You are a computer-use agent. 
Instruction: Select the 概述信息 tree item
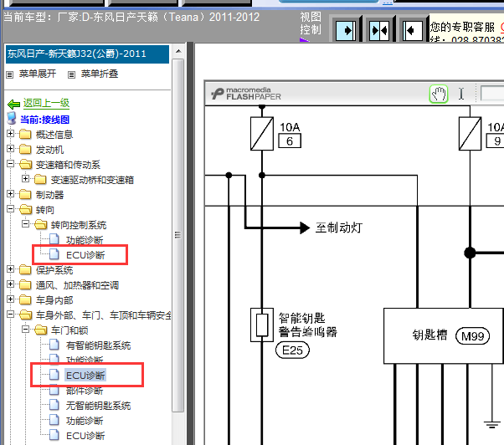click(x=54, y=135)
